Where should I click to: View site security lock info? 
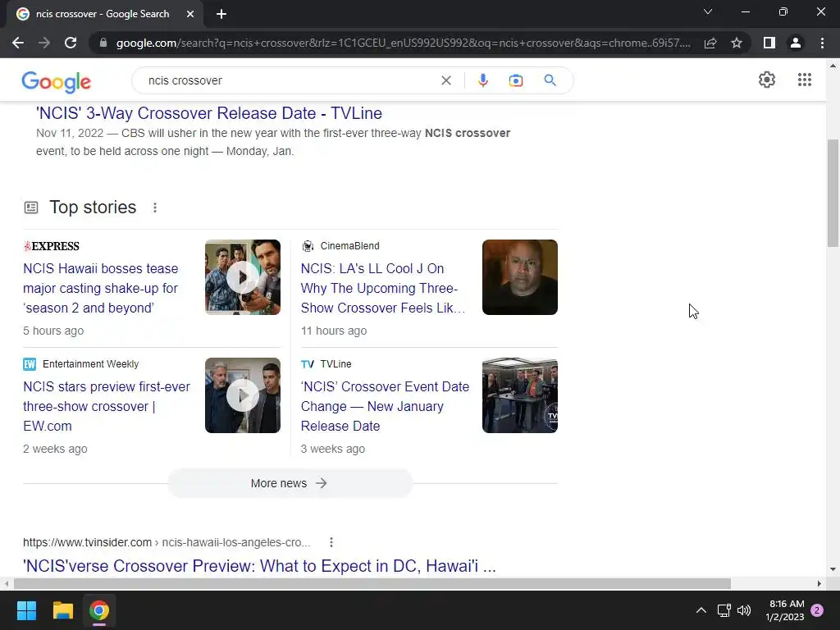103,43
